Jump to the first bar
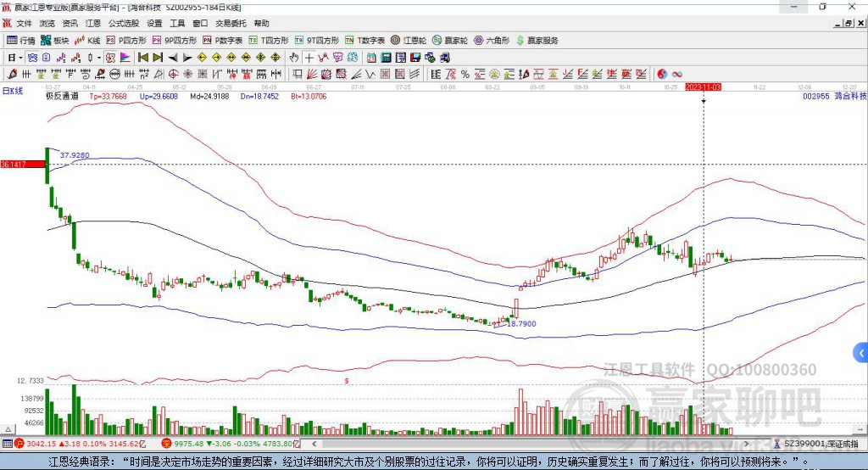The width and height of the screenshot is (868, 470). [142, 58]
